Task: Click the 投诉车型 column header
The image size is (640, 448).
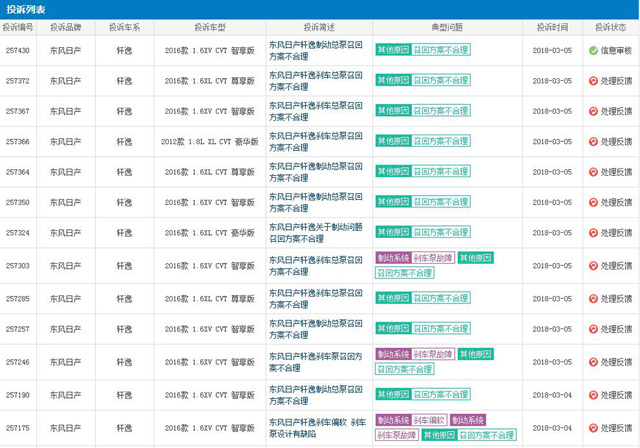Action: tap(210, 27)
